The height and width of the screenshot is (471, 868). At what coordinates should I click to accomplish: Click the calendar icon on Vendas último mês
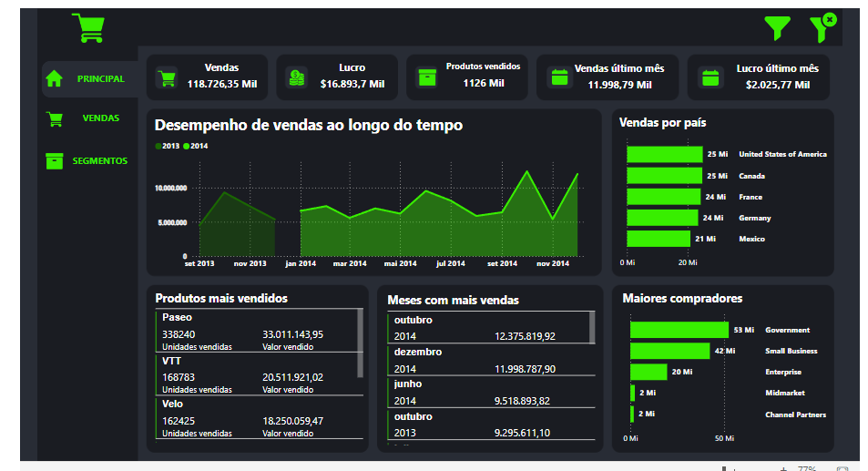[558, 77]
